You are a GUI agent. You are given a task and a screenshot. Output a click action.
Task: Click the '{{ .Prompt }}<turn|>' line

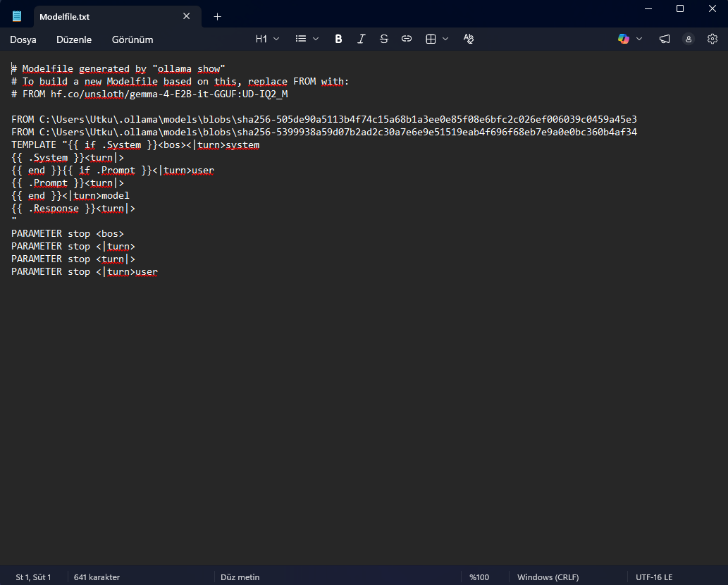click(68, 183)
